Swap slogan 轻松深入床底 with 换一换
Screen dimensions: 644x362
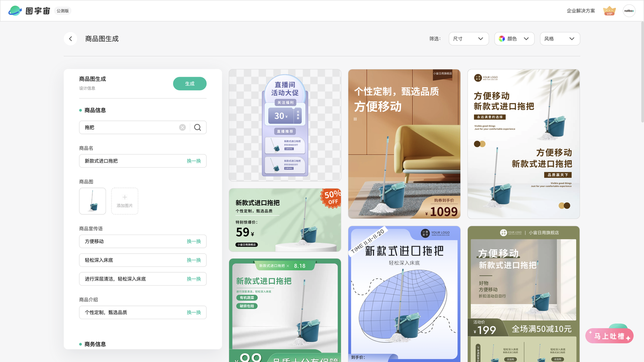[x=194, y=260]
